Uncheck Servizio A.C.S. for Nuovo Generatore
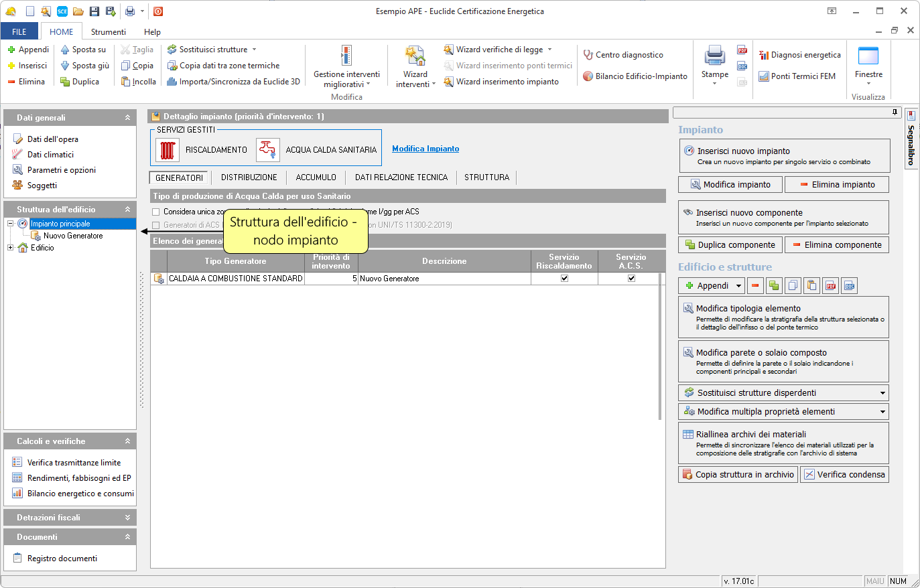This screenshot has width=920, height=588. pyautogui.click(x=631, y=279)
